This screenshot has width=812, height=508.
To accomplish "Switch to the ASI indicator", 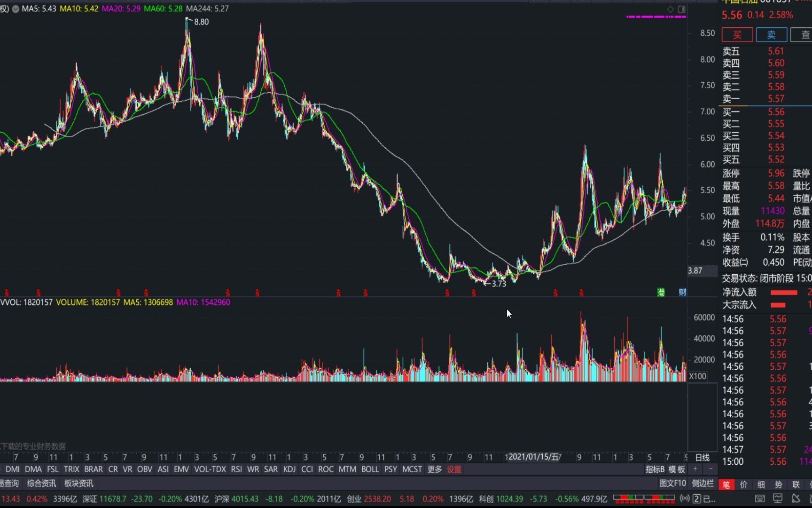I will coord(163,469).
